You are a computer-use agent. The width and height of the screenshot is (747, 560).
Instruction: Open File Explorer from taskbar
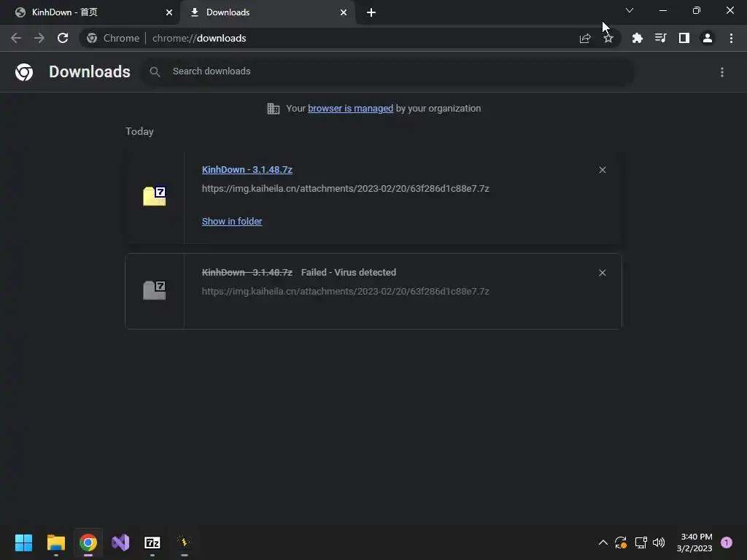pos(56,542)
